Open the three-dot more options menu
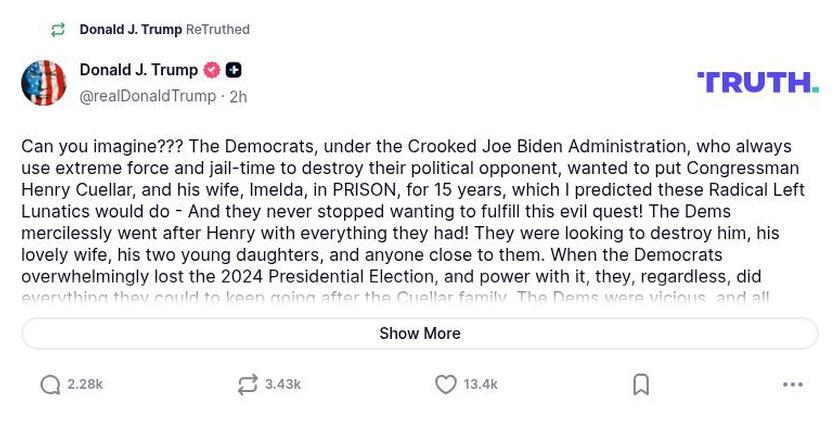 point(793,385)
